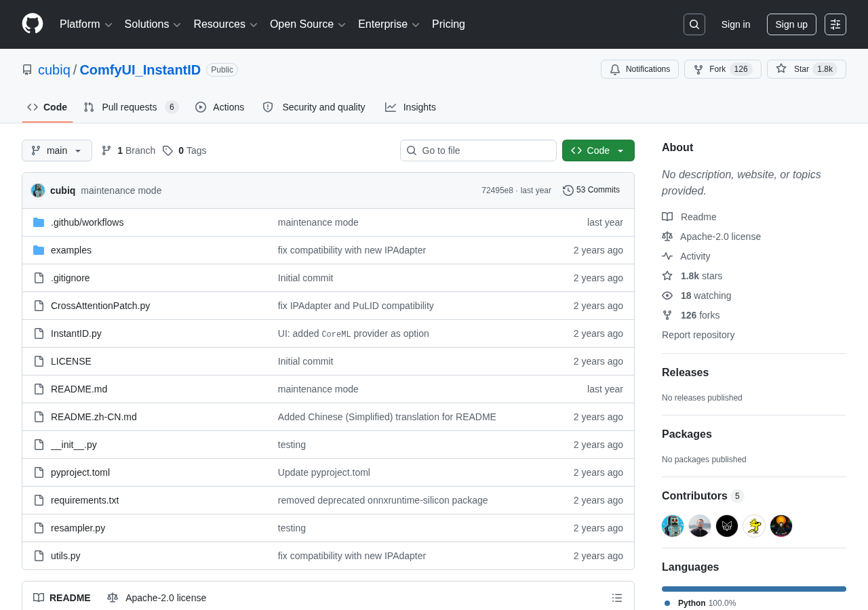Click the first contributor avatar
Screen dimensions: 868x610
673,526
